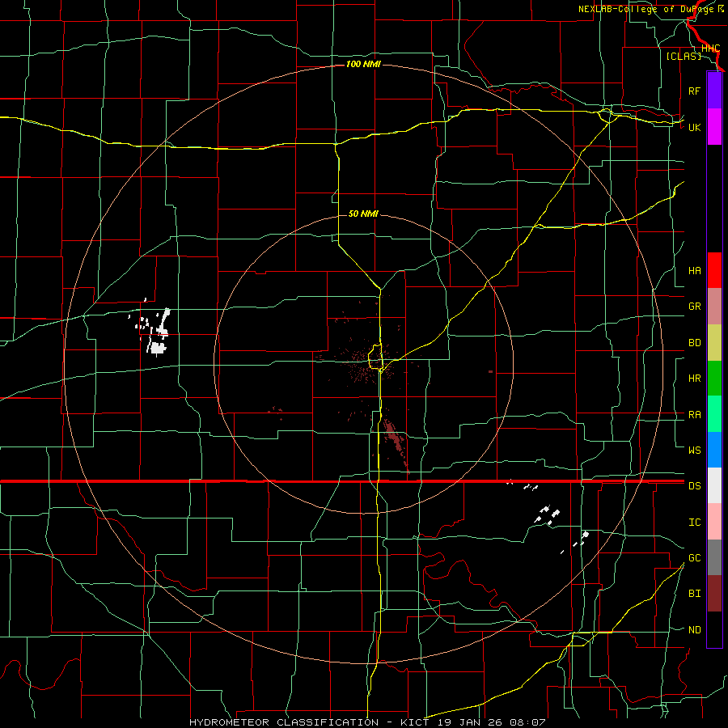Select the GC gray legend swatch

[x=714, y=557]
